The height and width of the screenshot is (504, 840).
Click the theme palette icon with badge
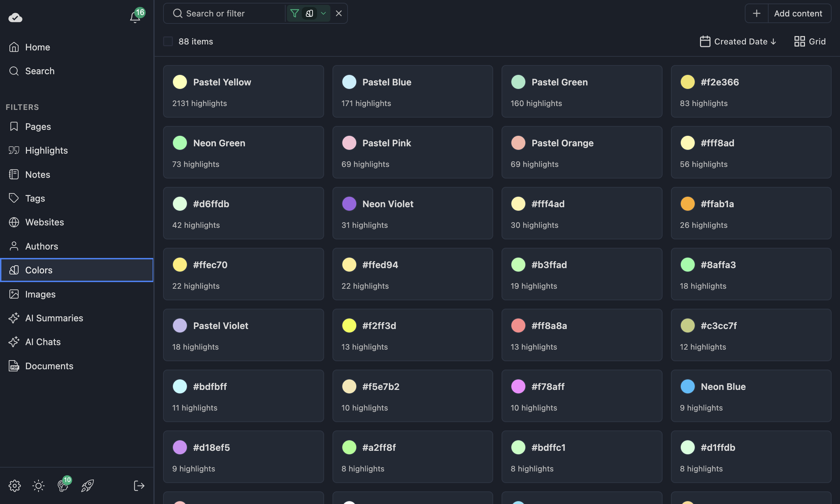pos(63,485)
